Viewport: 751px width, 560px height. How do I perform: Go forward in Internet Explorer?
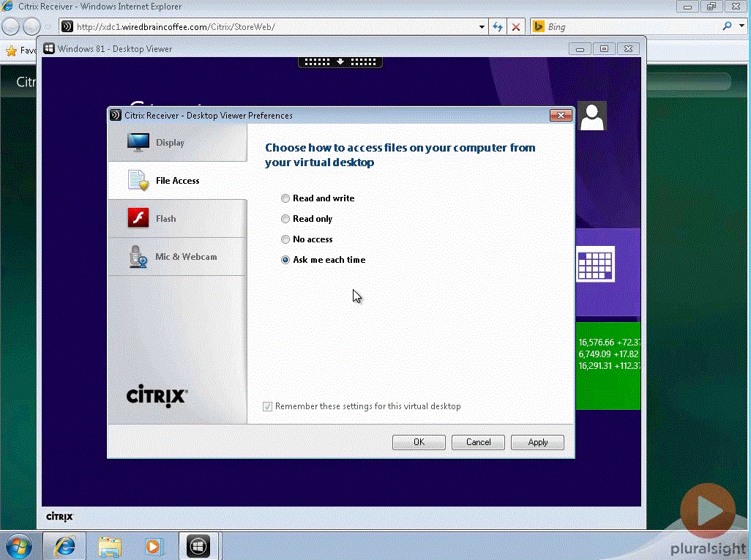pyautogui.click(x=31, y=27)
